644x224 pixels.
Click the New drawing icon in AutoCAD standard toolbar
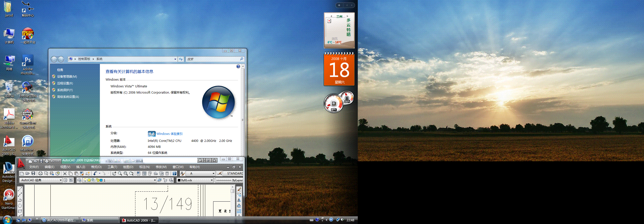(22, 173)
